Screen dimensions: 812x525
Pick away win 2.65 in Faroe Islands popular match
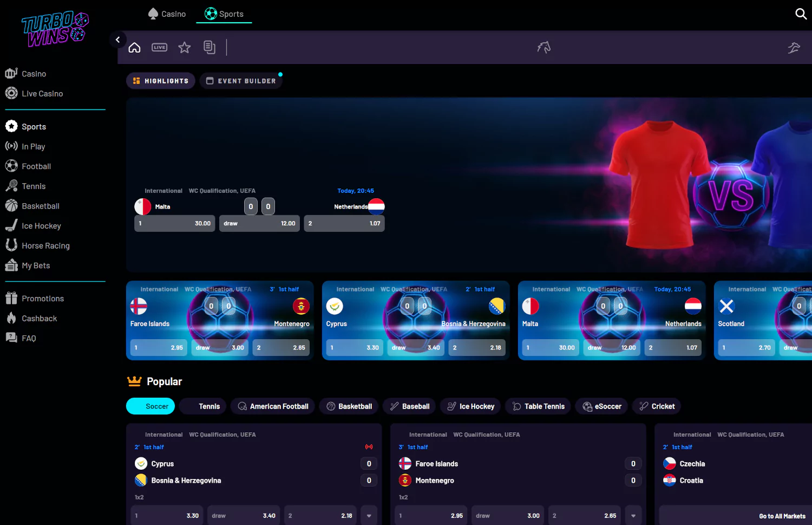click(x=585, y=516)
